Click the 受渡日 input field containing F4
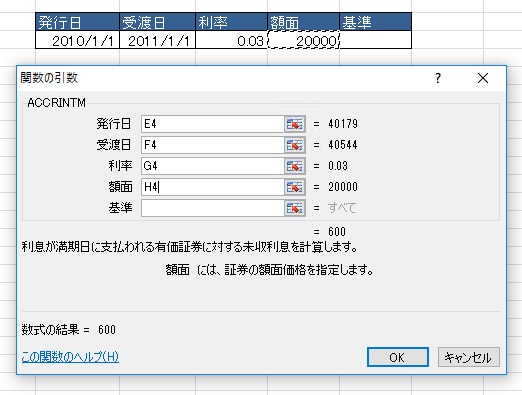Image resolution: width=522 pixels, height=395 pixels. coord(213,145)
